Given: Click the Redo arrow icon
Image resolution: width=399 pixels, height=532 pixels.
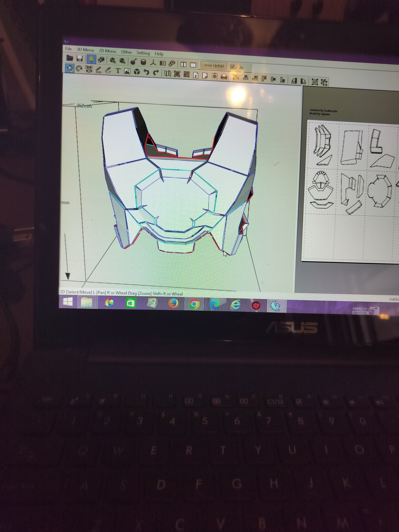Looking at the screenshot, I should click(x=156, y=73).
